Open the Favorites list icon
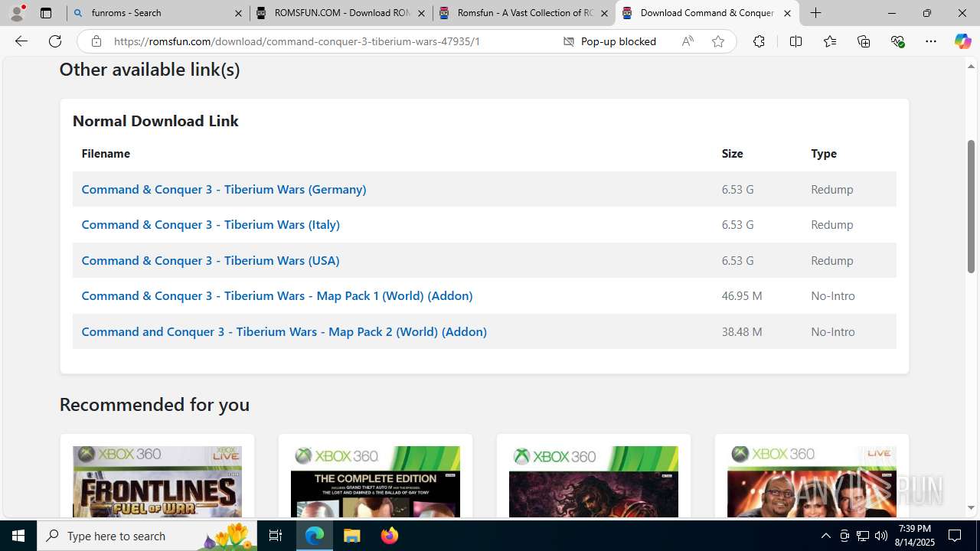 pos(829,41)
